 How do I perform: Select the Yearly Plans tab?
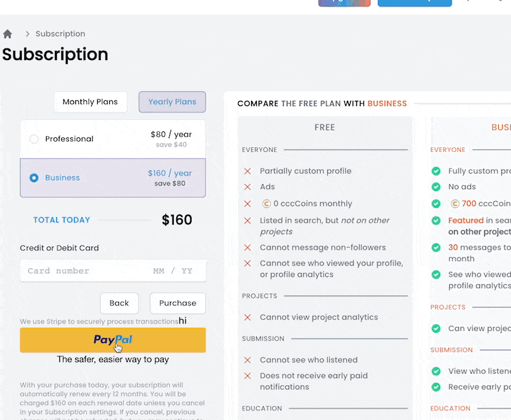[172, 101]
